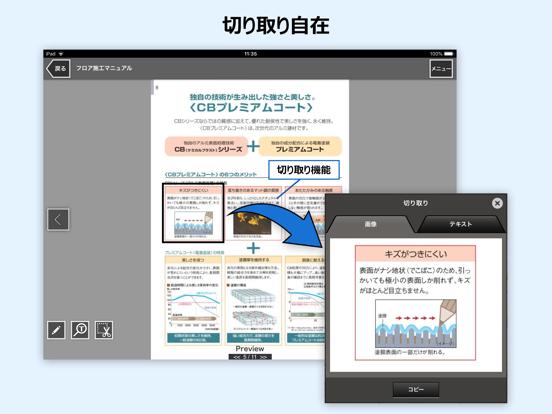The height and width of the screenshot is (414, 552).
Task: Tap the 戻る back button
Action: pyautogui.click(x=58, y=69)
